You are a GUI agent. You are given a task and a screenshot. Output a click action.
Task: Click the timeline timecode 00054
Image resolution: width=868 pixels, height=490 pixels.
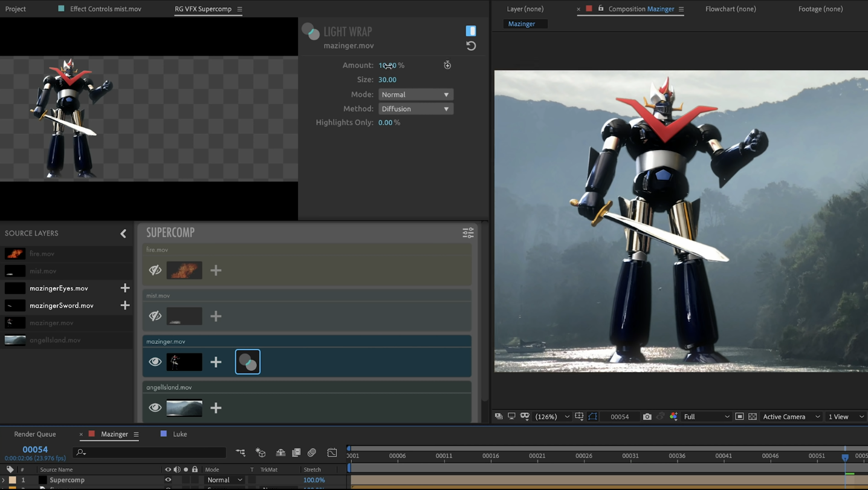35,449
